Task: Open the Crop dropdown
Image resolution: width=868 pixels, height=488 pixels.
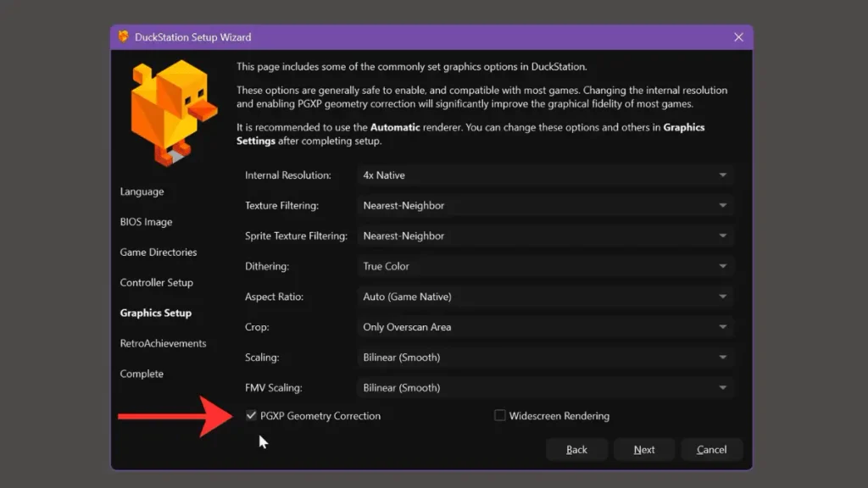Action: pyautogui.click(x=545, y=327)
